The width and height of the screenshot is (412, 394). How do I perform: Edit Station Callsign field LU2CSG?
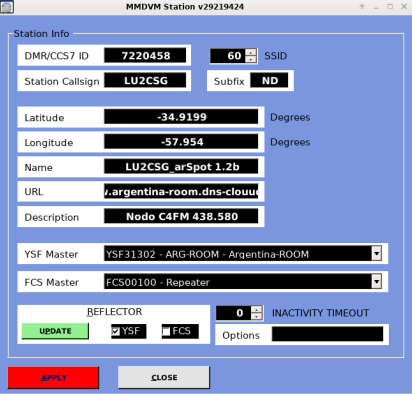(145, 80)
